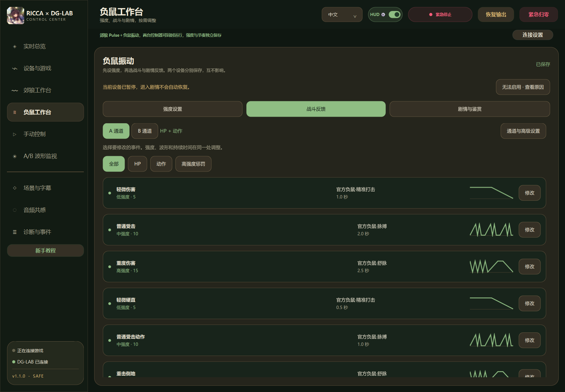Open the 中文 language dropdown
Screen dimensions: 565x392
[x=342, y=14]
